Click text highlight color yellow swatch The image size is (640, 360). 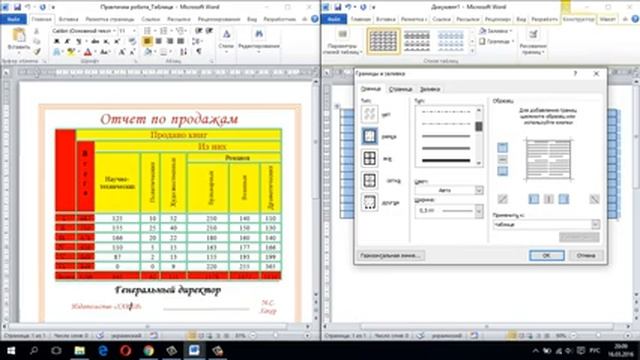71,52
